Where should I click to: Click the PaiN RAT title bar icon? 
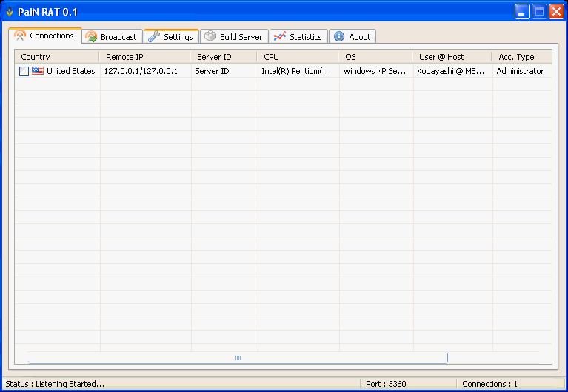click(x=10, y=12)
